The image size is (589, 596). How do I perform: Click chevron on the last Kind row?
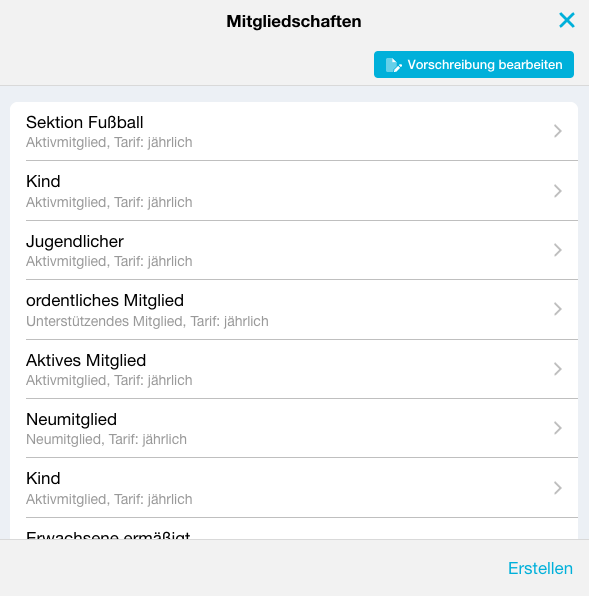pyautogui.click(x=557, y=488)
